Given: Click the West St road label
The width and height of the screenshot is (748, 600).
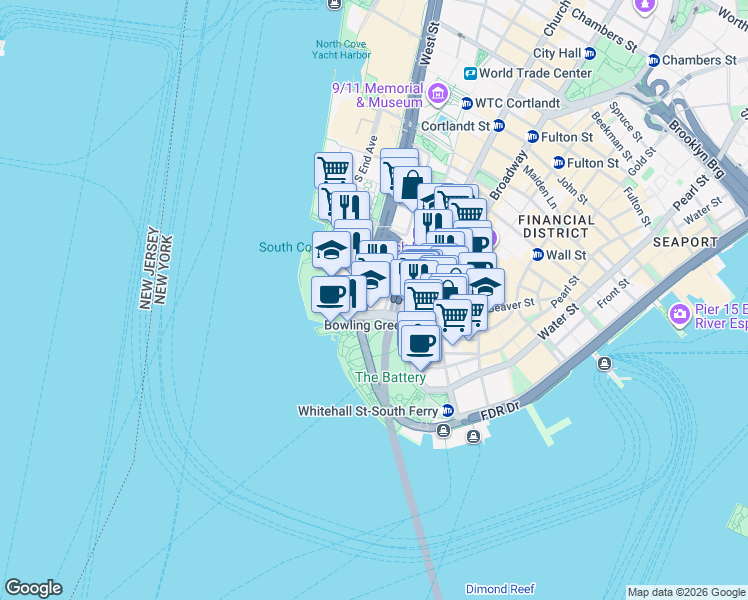Looking at the screenshot, I should tap(428, 44).
